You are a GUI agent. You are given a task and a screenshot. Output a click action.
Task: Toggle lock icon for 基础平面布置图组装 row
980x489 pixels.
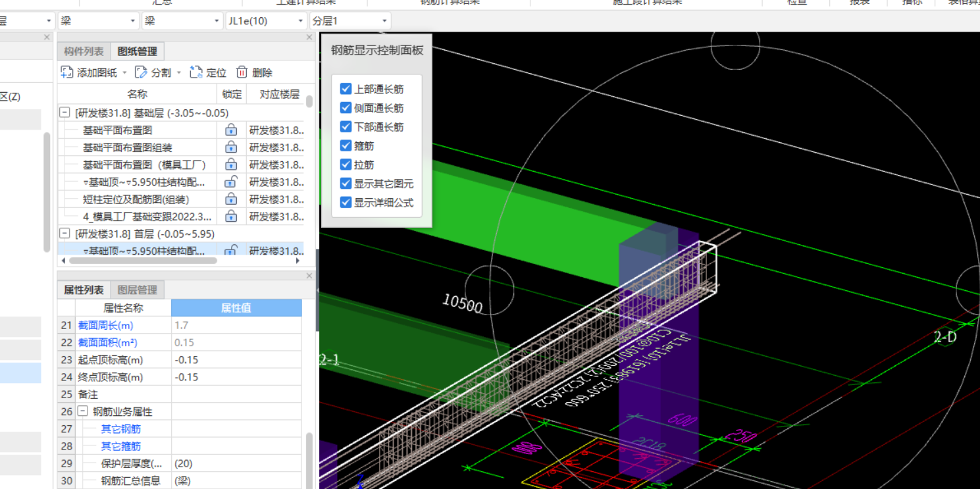pos(231,147)
